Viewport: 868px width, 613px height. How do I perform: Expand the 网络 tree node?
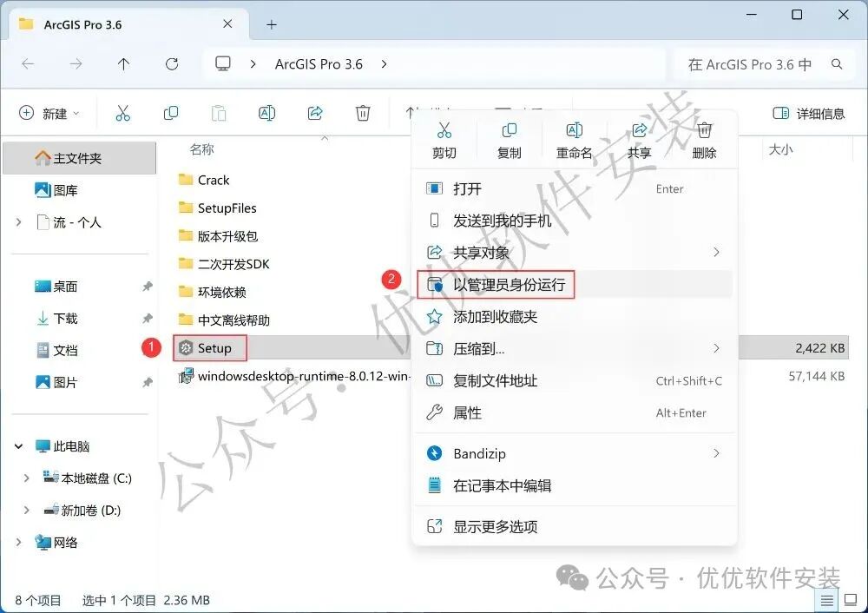click(x=19, y=542)
